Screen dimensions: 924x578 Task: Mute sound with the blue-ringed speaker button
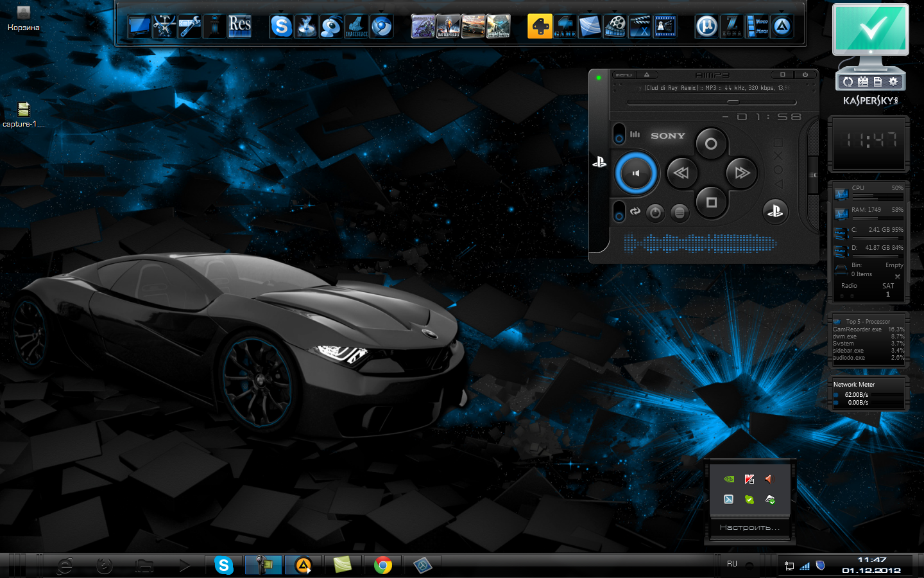(636, 173)
